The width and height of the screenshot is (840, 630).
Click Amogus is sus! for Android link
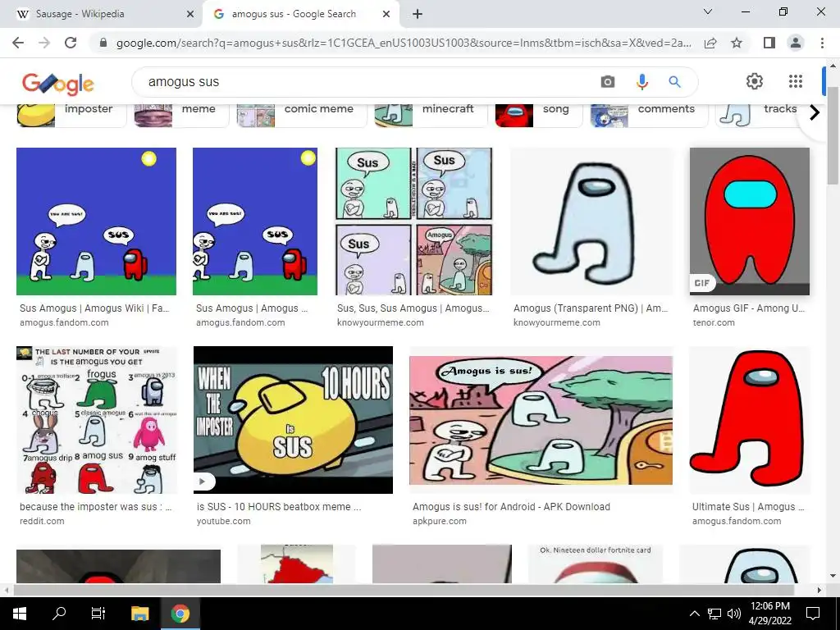point(511,506)
